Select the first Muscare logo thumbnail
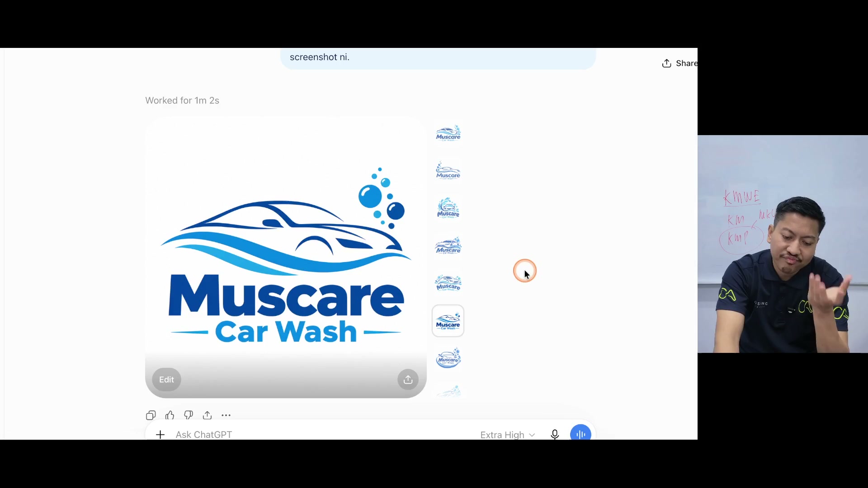 pyautogui.click(x=448, y=134)
